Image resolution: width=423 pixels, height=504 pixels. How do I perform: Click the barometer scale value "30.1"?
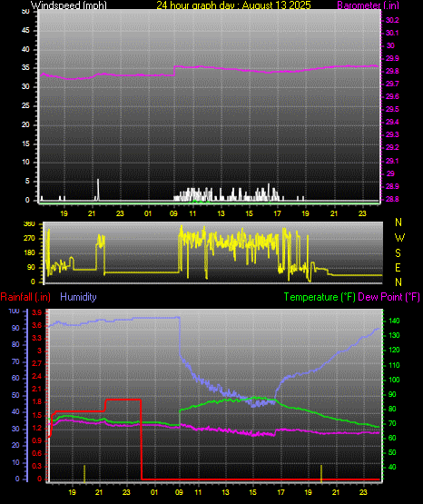click(x=392, y=33)
